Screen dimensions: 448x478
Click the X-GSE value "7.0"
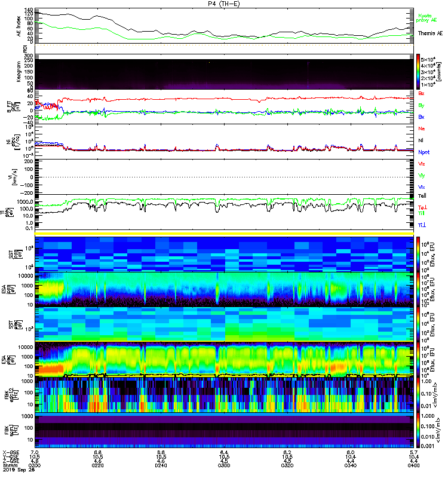(35, 452)
